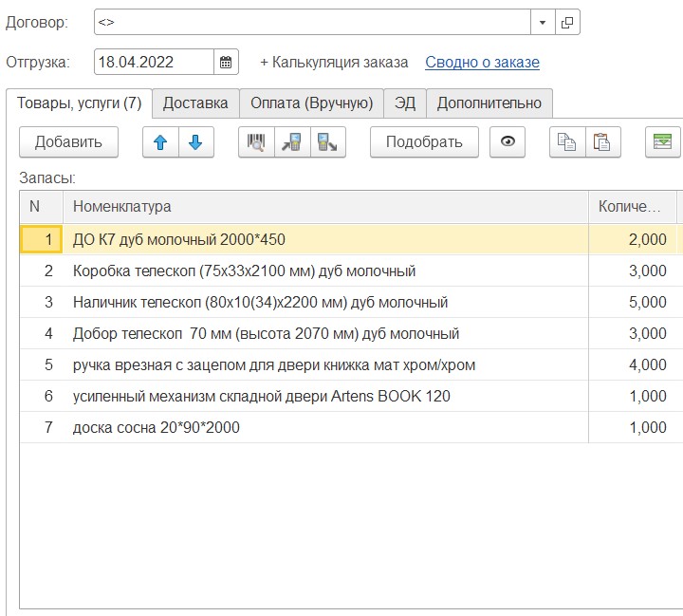The width and height of the screenshot is (683, 616).
Task: Click the move row up arrow
Action: (160, 142)
